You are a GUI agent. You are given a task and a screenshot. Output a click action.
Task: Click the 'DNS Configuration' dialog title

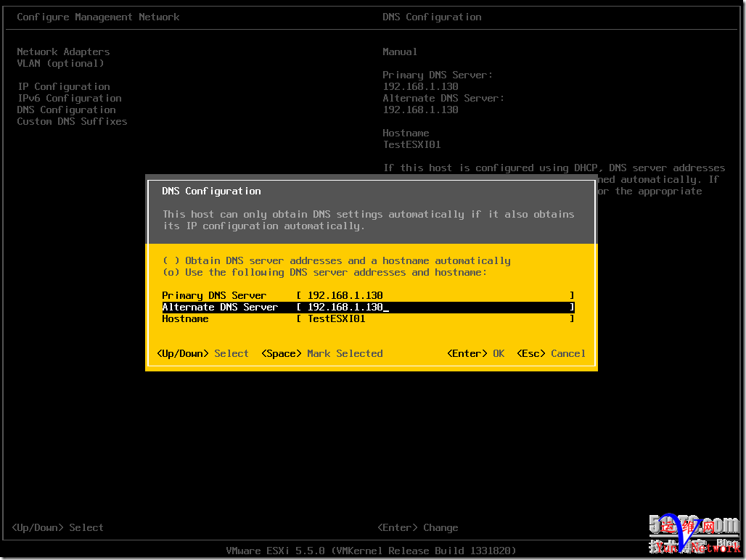click(211, 191)
